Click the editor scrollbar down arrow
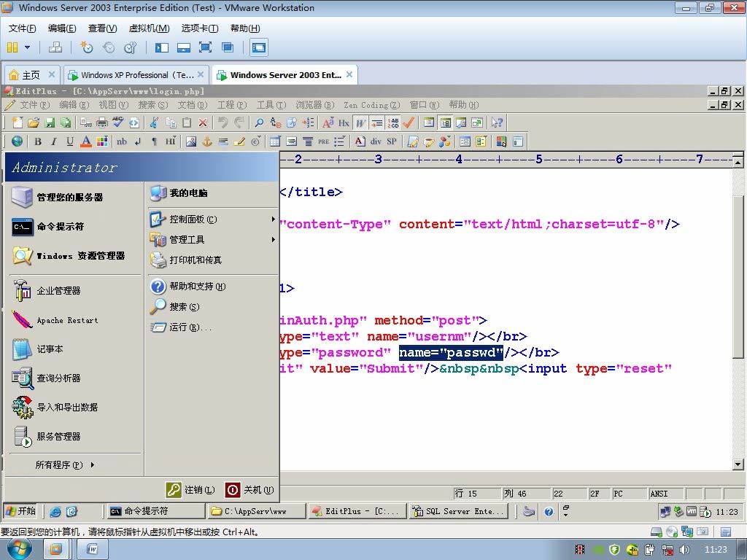This screenshot has width=747, height=560. 738,464
